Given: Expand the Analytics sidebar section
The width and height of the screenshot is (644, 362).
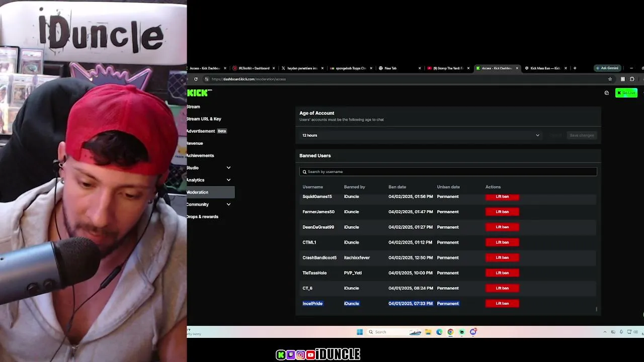Looking at the screenshot, I should [228, 180].
